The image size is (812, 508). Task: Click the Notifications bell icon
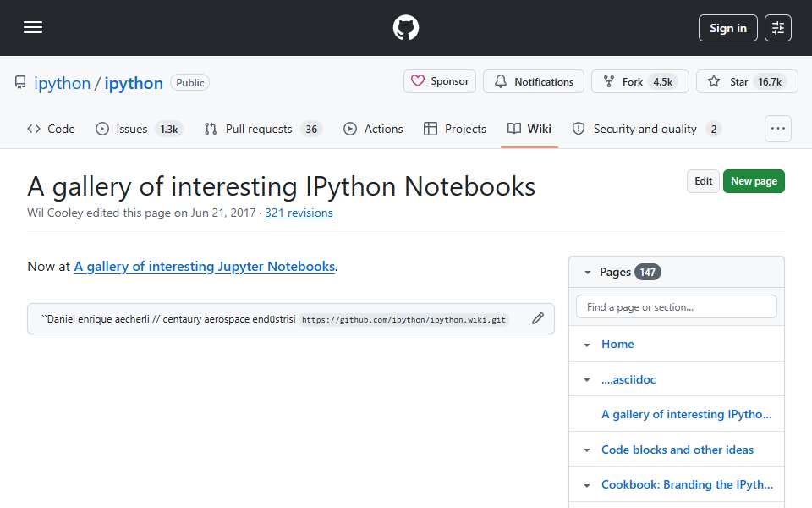coord(500,81)
